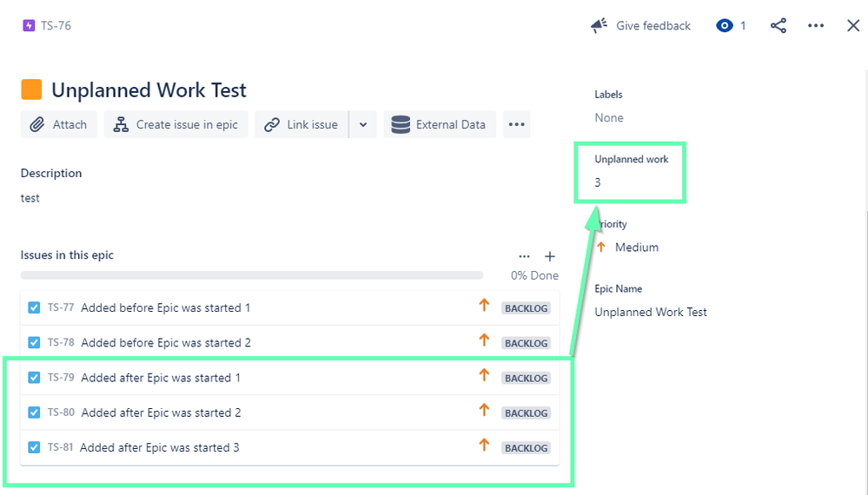Click the Create issue in epic button
This screenshot has width=868, height=495.
tap(176, 124)
